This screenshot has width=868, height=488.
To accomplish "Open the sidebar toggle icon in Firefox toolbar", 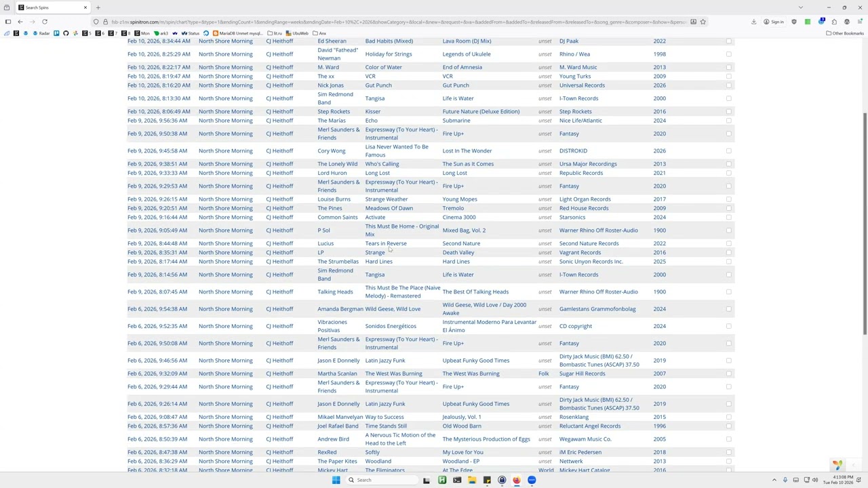I will pyautogui.click(x=7, y=22).
